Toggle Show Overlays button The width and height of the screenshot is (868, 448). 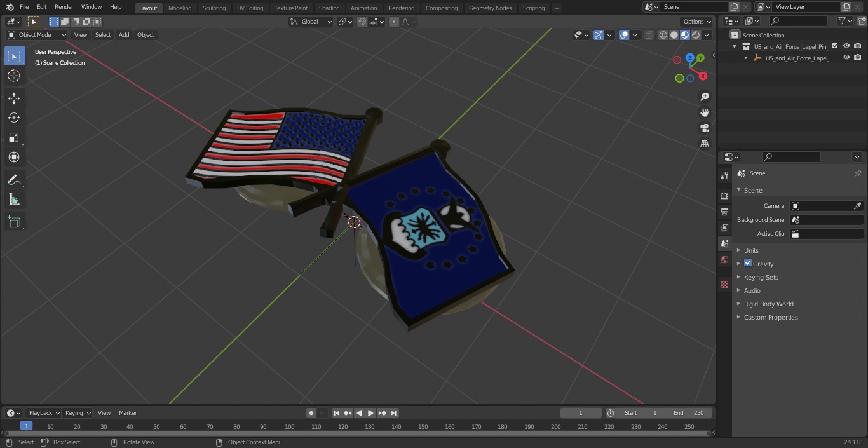624,35
